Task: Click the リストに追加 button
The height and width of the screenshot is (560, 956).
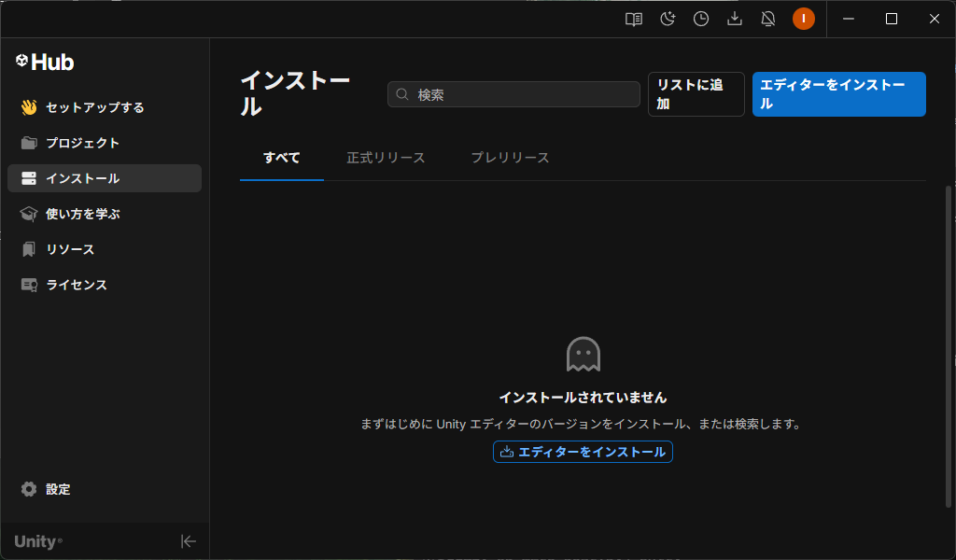Action: click(696, 94)
